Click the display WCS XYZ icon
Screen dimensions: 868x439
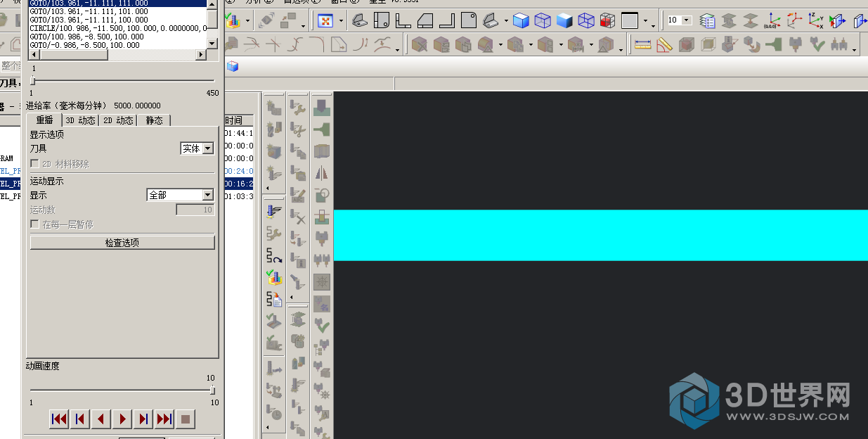click(x=816, y=21)
